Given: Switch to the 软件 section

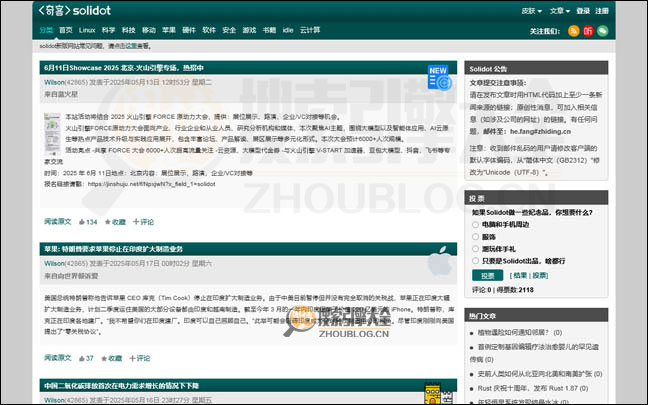Looking at the screenshot, I should click(x=209, y=30).
